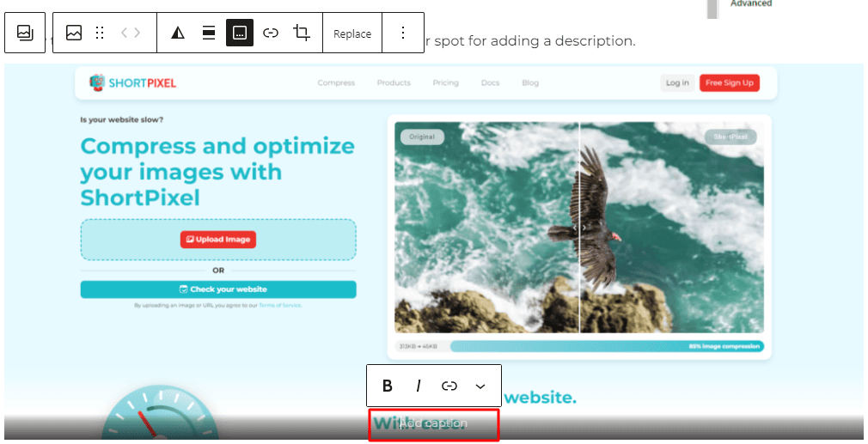Insert link on image toolbar
This screenshot has width=868, height=444.
(x=271, y=33)
